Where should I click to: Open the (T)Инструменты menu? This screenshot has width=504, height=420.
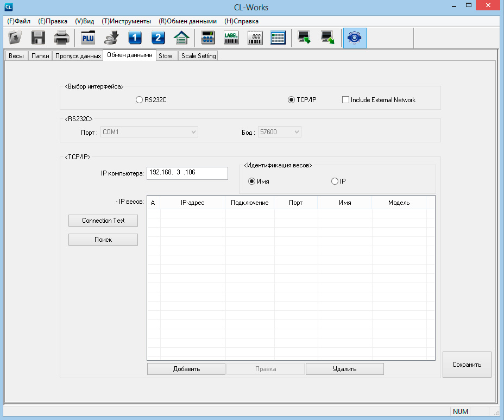126,21
